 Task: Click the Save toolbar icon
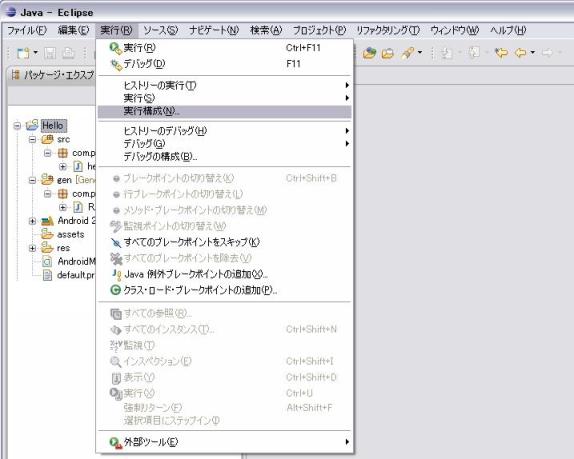(50, 53)
